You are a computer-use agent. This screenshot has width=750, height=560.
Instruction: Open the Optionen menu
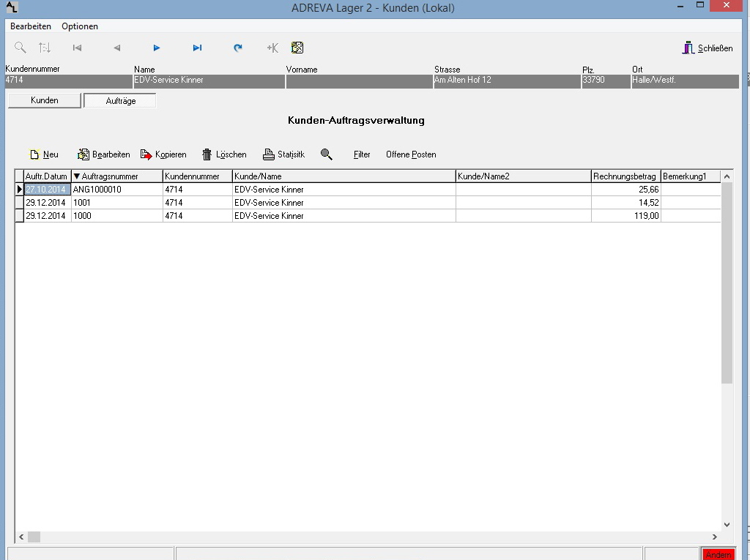click(80, 26)
